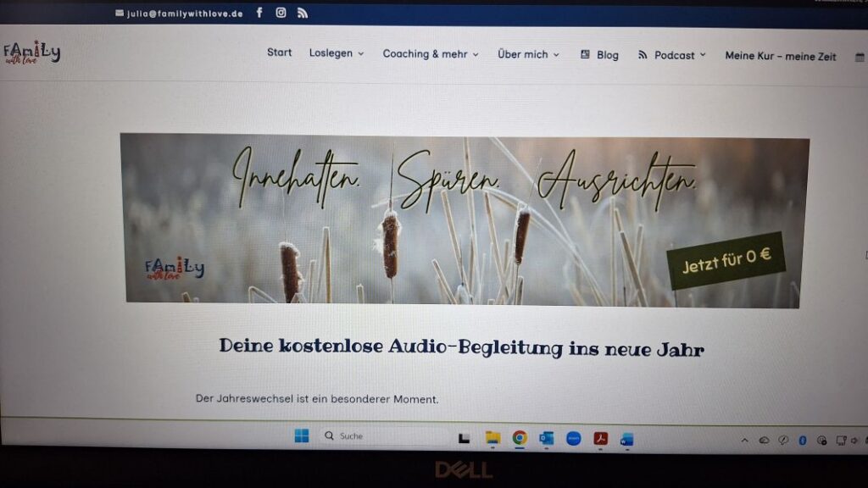Open Microsoft Word from the taskbar
868x488 pixels.
click(626, 440)
